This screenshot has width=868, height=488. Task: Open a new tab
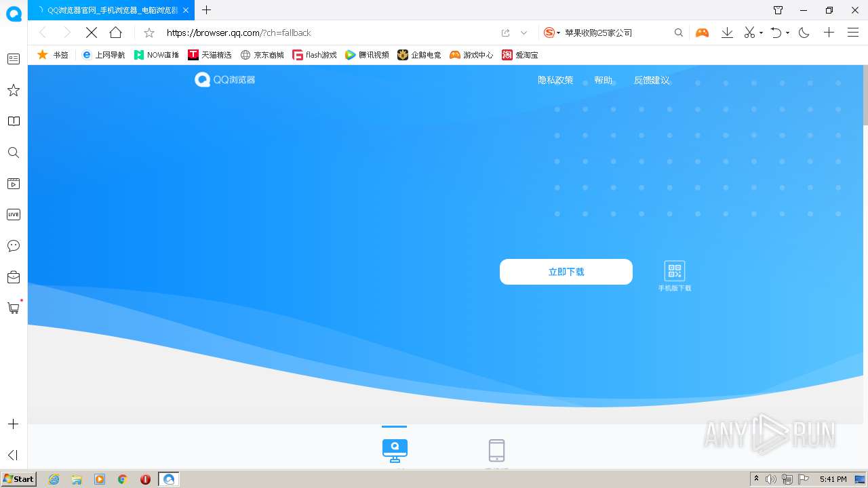pos(207,10)
